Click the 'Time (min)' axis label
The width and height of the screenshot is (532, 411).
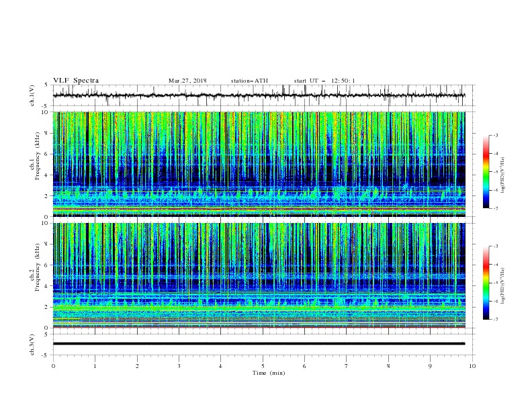269,373
